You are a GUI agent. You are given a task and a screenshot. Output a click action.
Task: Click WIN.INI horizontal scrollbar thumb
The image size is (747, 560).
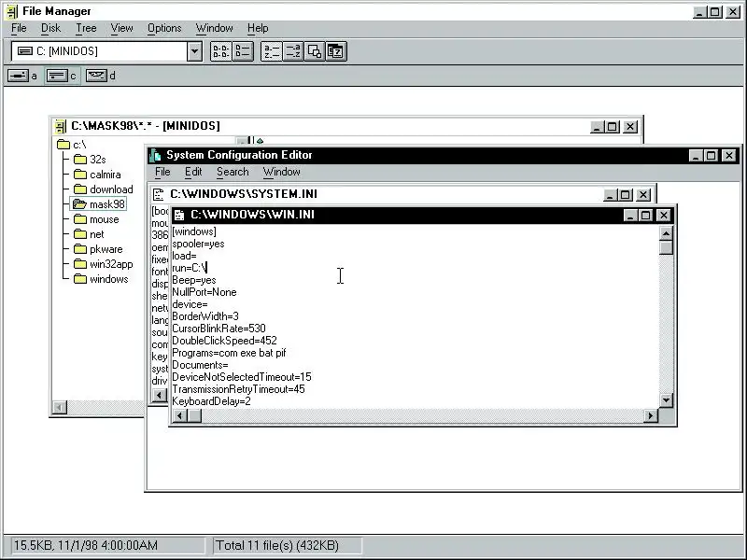(194, 415)
